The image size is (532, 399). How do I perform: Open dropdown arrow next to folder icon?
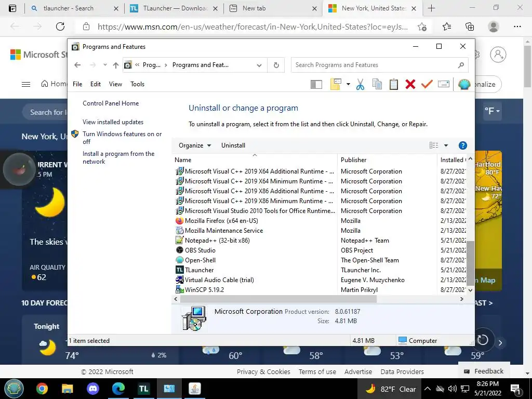348,84
